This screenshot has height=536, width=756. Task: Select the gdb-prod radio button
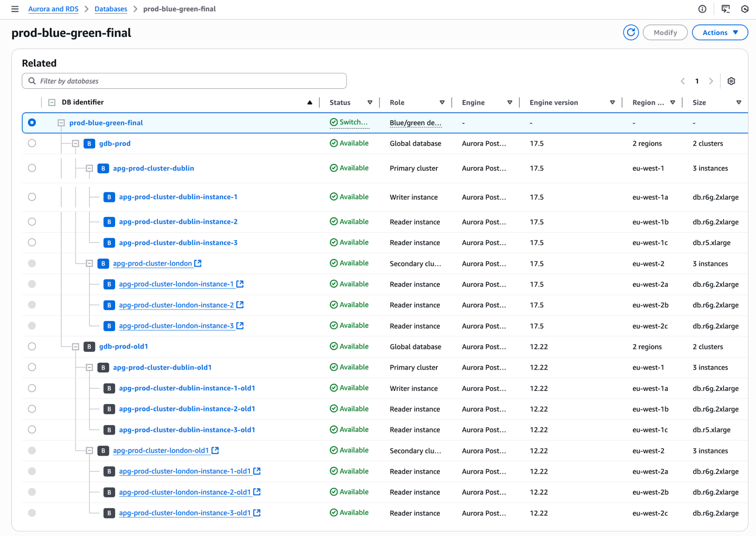coord(32,144)
